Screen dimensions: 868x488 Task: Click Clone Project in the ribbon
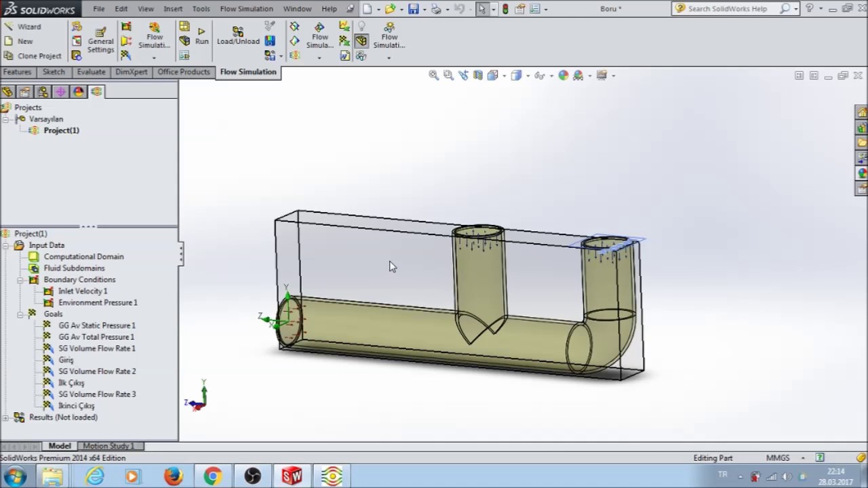click(33, 56)
